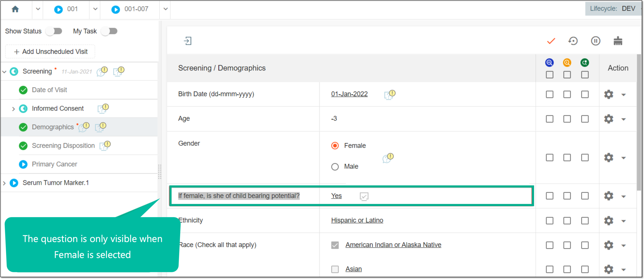This screenshot has width=644, height=279.
Task: Click Screening visit comment alert icon
Action: [102, 71]
